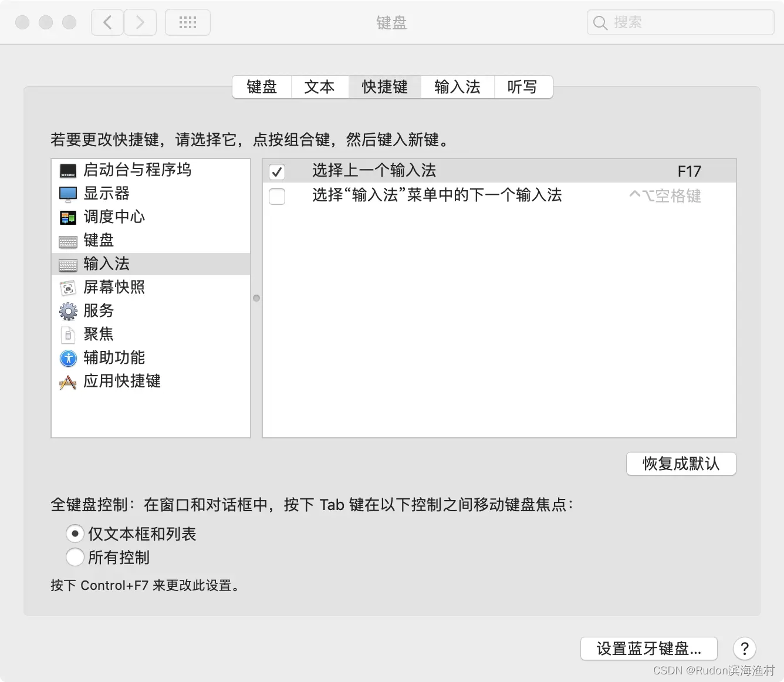This screenshot has width=784, height=682.
Task: Open the help question mark button
Action: (x=745, y=649)
